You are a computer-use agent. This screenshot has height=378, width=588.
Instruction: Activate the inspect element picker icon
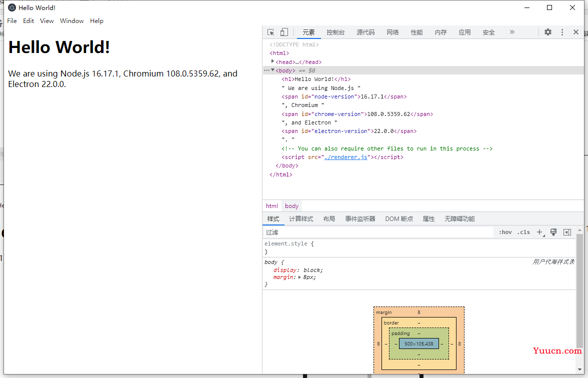point(271,32)
